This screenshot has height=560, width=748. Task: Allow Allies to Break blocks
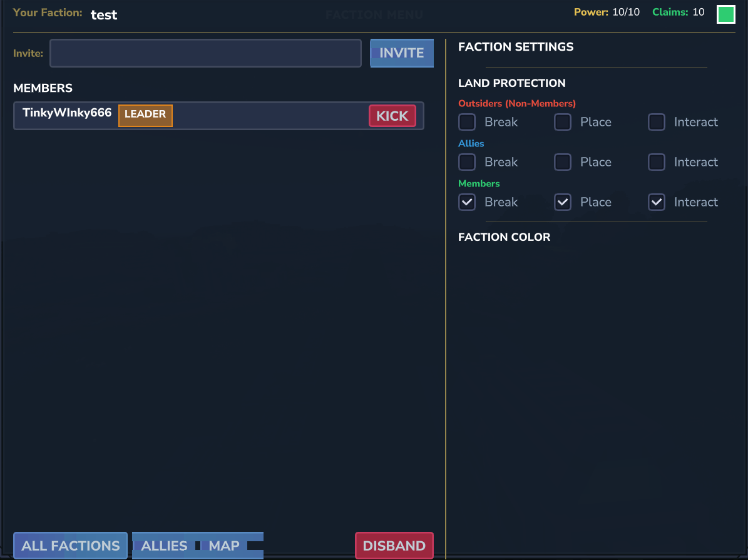click(x=467, y=162)
